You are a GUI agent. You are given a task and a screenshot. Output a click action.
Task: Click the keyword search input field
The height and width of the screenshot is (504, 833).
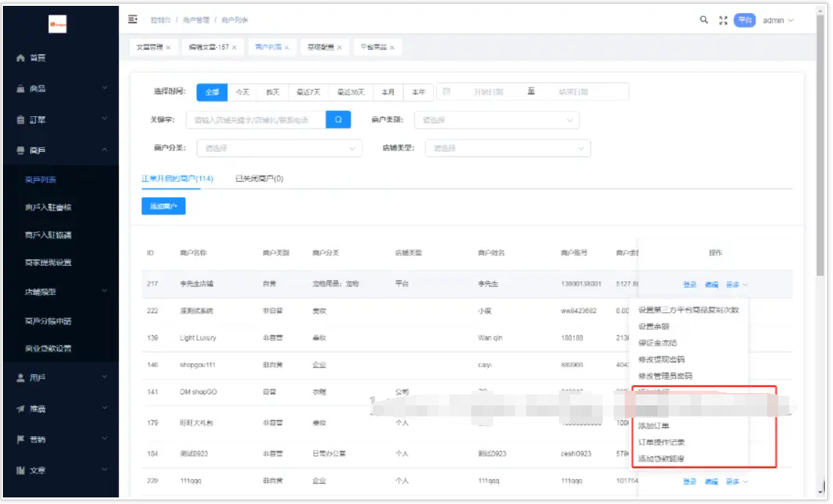(256, 120)
